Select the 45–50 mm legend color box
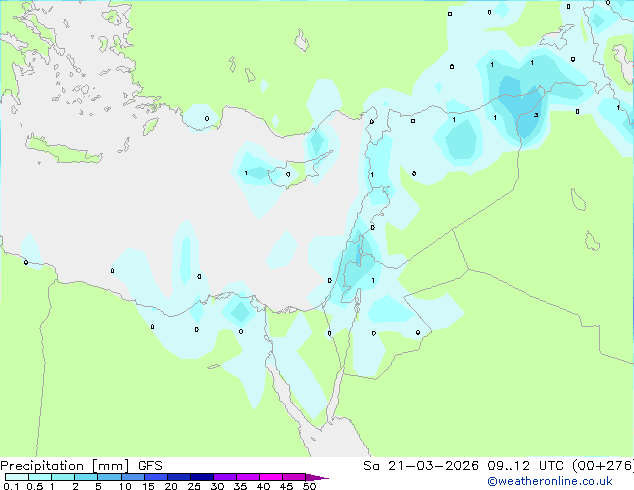634x490 pixels. point(294,477)
